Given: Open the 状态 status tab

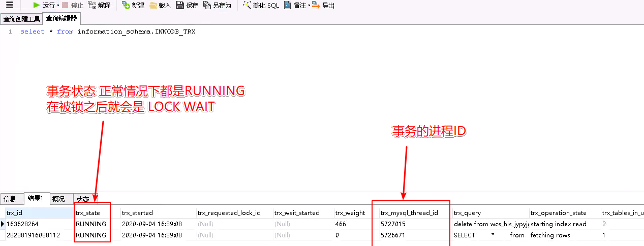Looking at the screenshot, I should click(x=83, y=199).
